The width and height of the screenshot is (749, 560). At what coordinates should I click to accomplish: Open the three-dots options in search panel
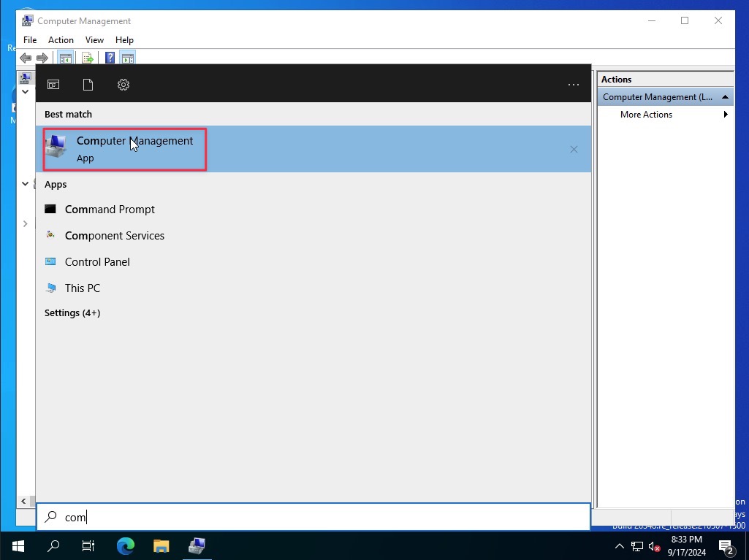tap(573, 85)
